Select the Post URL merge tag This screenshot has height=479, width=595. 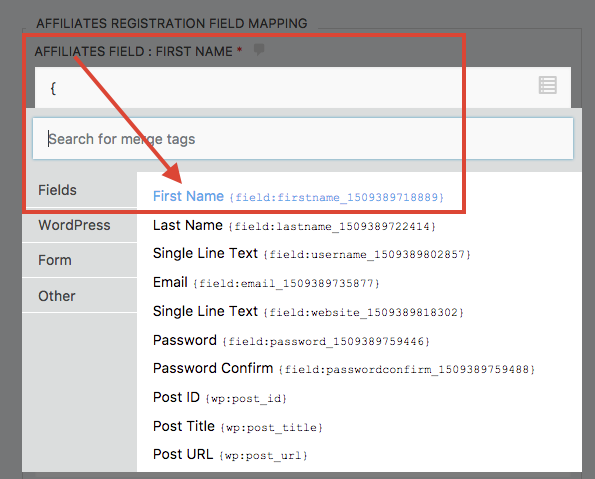[x=230, y=455]
